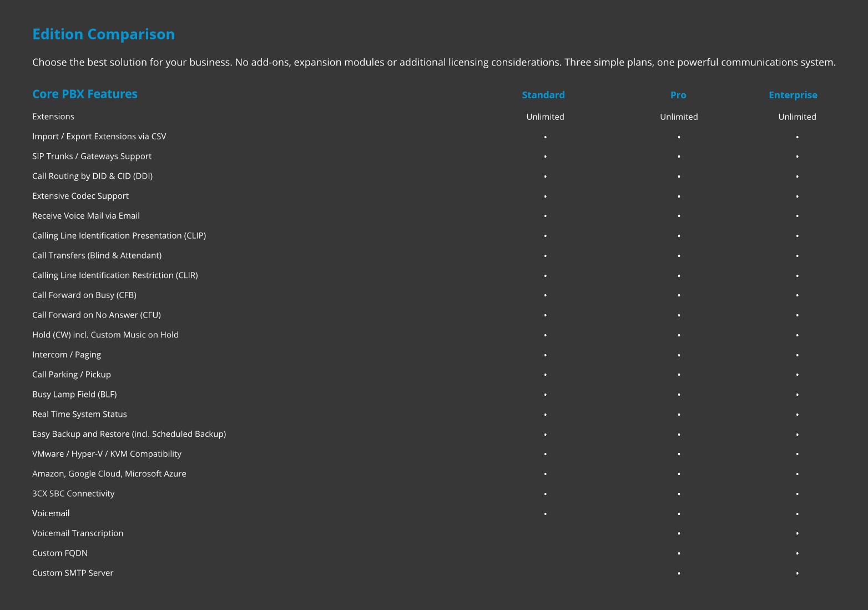Click the Edition Comparison heading
Screen dimensions: 868x610
pyautogui.click(x=103, y=34)
